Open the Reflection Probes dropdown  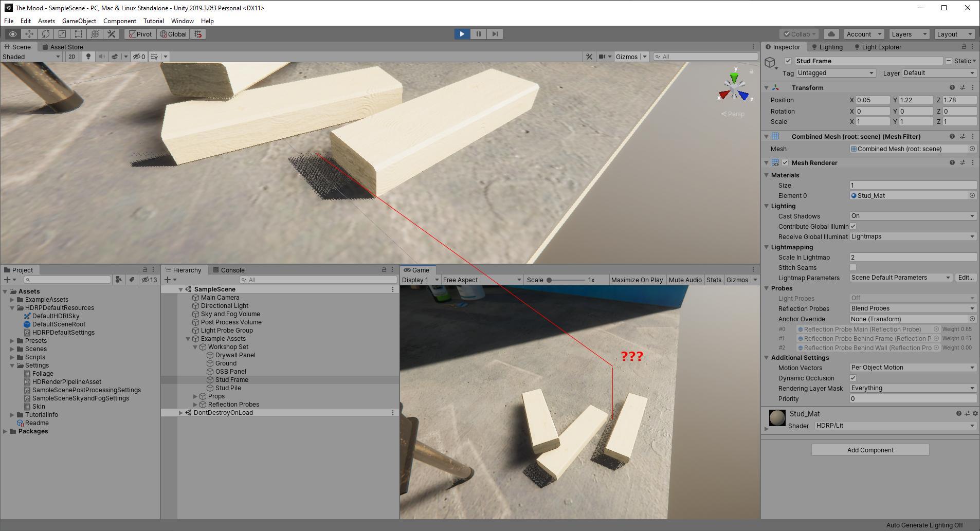(x=913, y=308)
